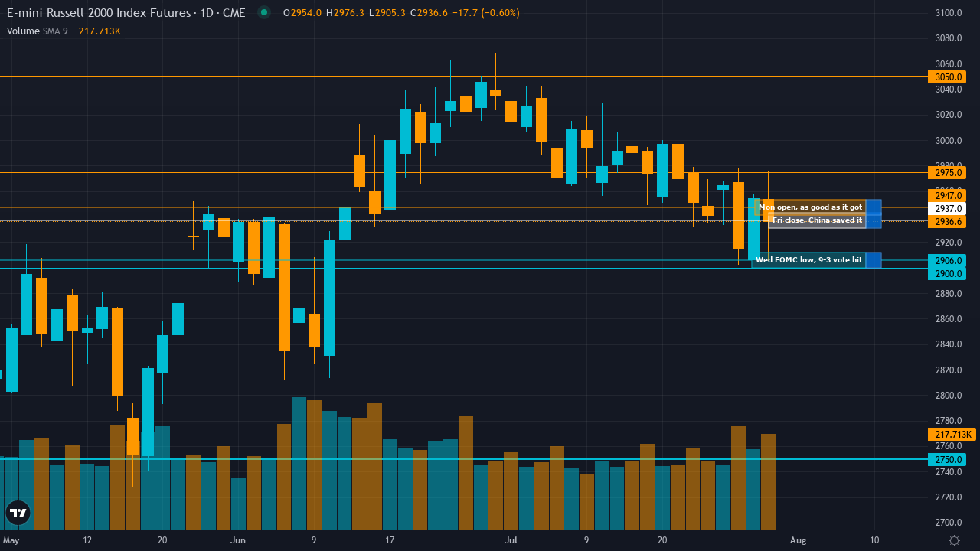Click the May label on time axis
The image size is (980, 551).
point(11,540)
